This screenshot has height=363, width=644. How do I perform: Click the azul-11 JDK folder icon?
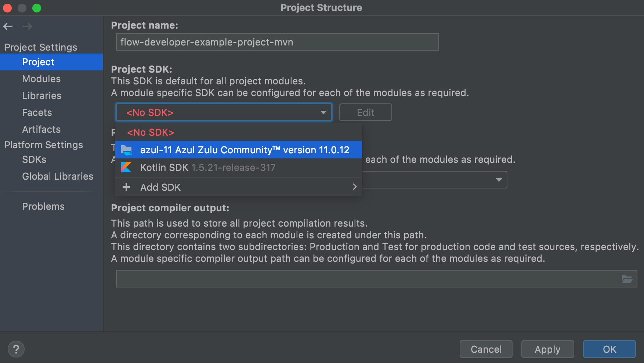[127, 150]
